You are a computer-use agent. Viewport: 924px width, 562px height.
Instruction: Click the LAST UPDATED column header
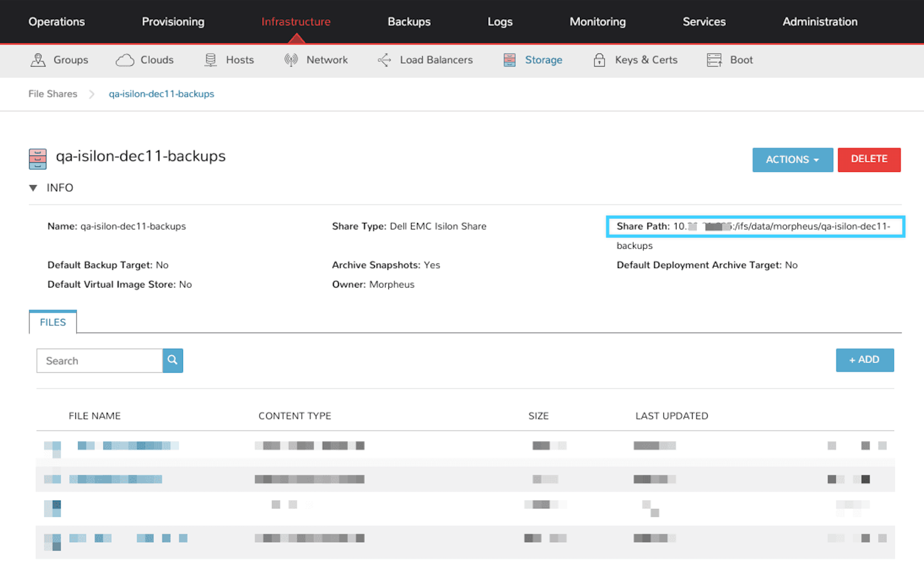pos(671,416)
